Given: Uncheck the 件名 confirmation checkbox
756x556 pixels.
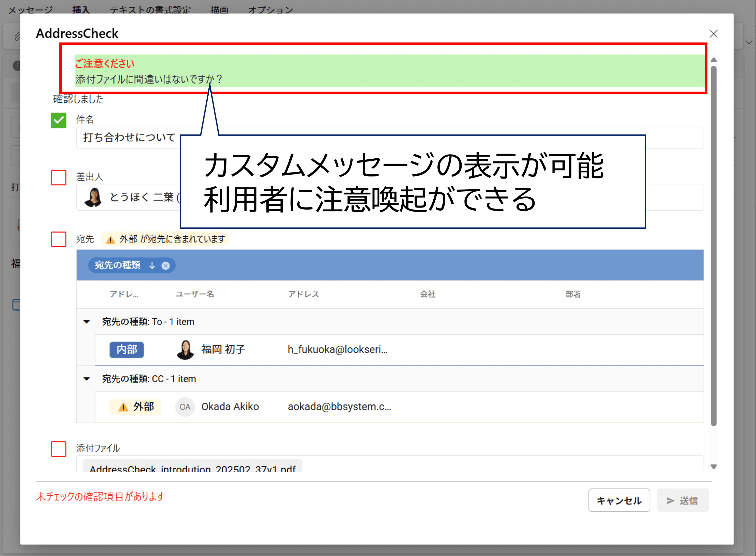Looking at the screenshot, I should point(58,121).
